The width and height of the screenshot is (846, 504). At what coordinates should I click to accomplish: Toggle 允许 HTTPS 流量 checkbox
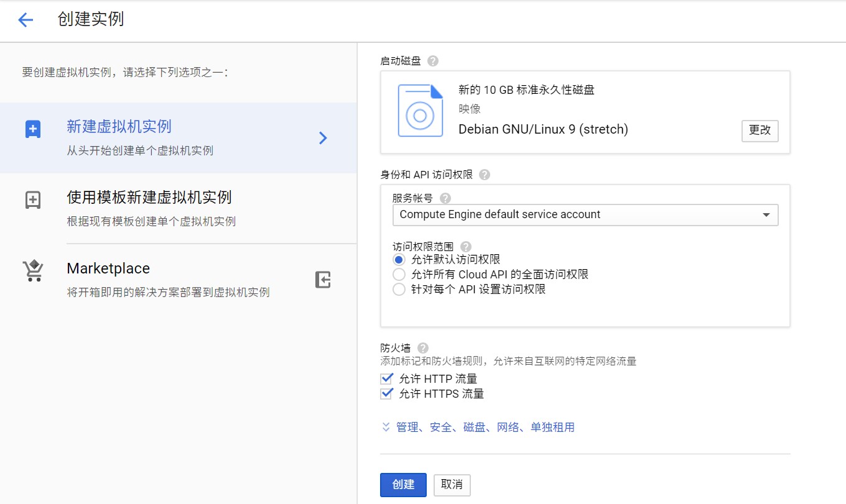[388, 393]
